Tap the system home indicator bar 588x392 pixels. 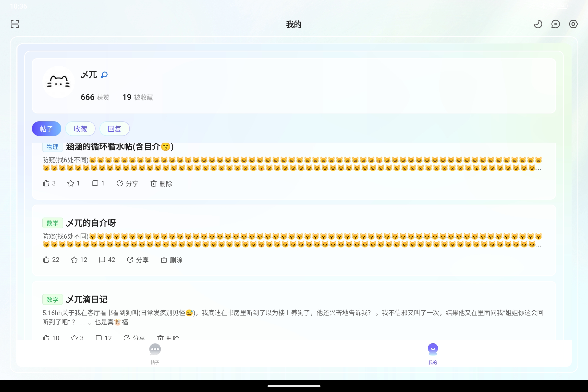pos(294,386)
